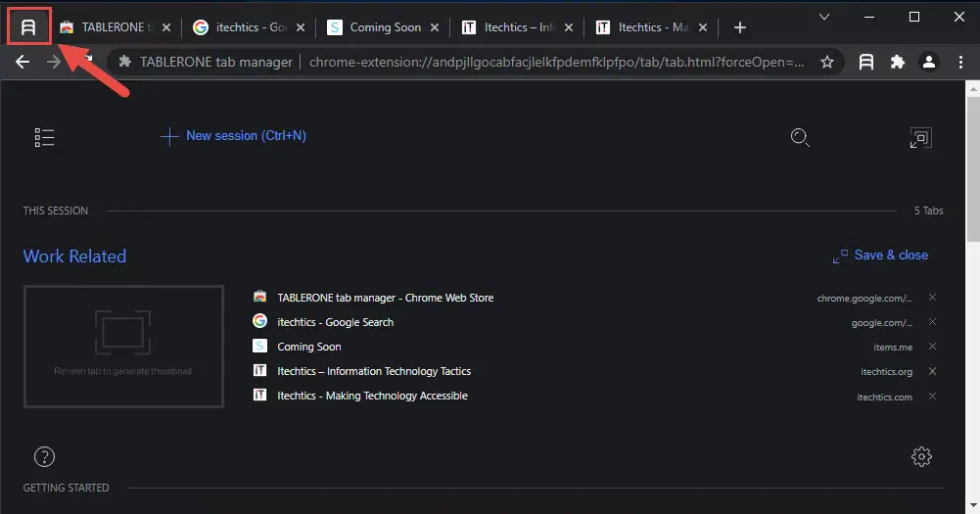Click the address bar URL
Image resolution: width=980 pixels, height=514 pixels.
[556, 62]
